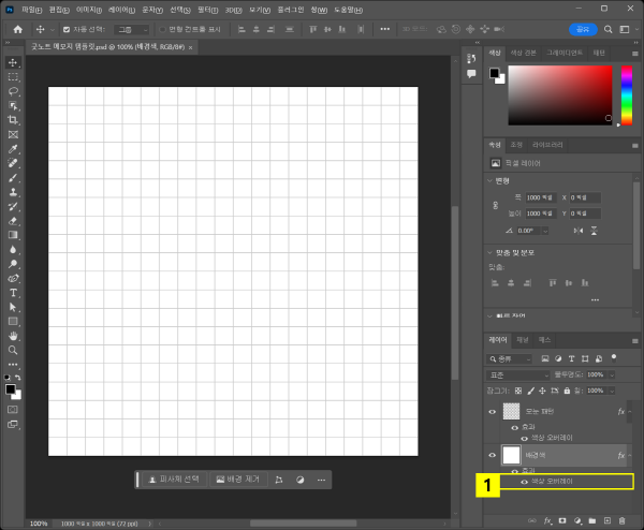
Task: Select the Crop tool
Action: pos(13,119)
